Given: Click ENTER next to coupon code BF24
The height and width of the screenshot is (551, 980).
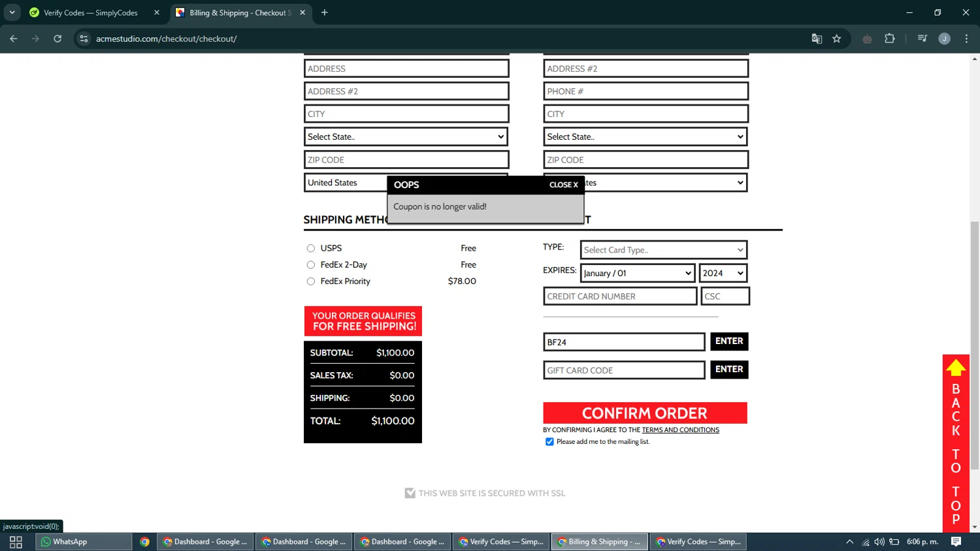Looking at the screenshot, I should 729,341.
